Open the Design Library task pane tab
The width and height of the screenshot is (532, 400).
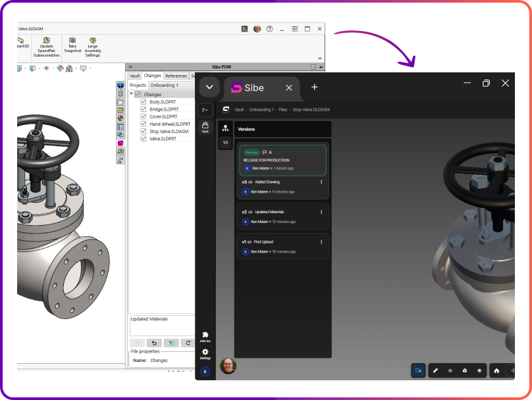point(120,93)
